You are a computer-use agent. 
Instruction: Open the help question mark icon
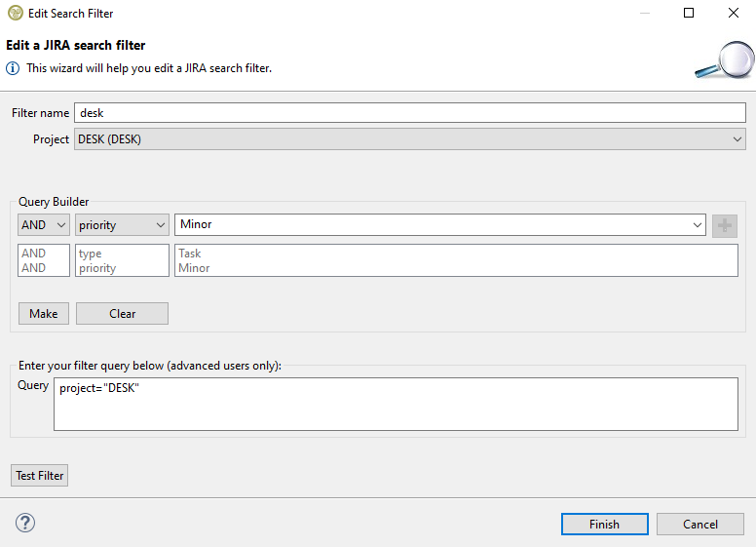click(x=25, y=524)
